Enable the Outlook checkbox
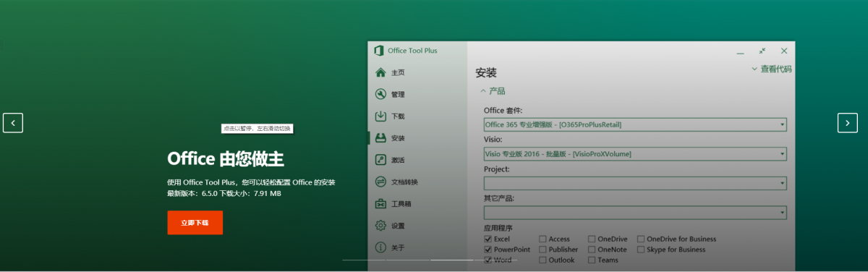868x272 pixels. [x=542, y=260]
